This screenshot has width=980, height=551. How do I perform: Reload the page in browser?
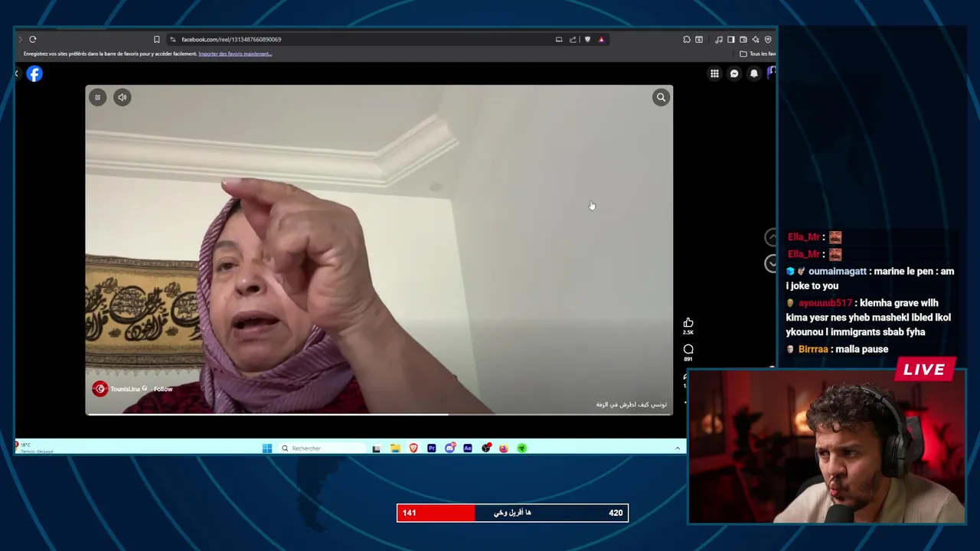click(x=33, y=39)
